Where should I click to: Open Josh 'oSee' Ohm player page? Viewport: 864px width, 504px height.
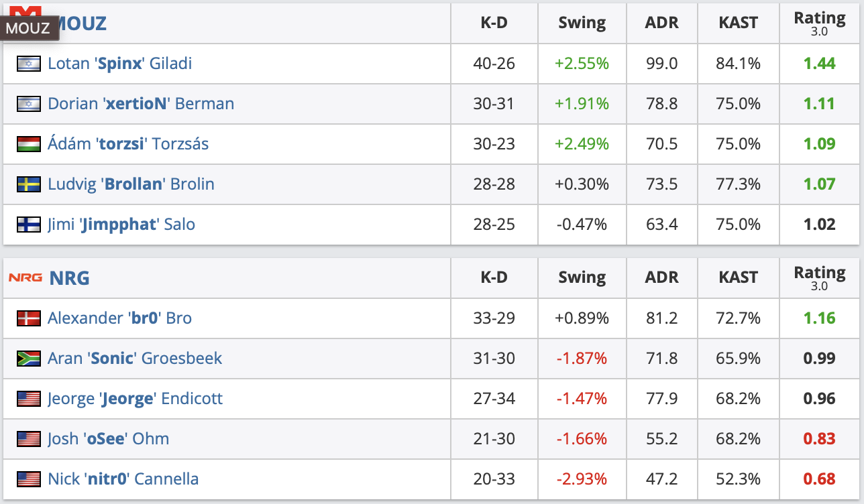(x=108, y=439)
